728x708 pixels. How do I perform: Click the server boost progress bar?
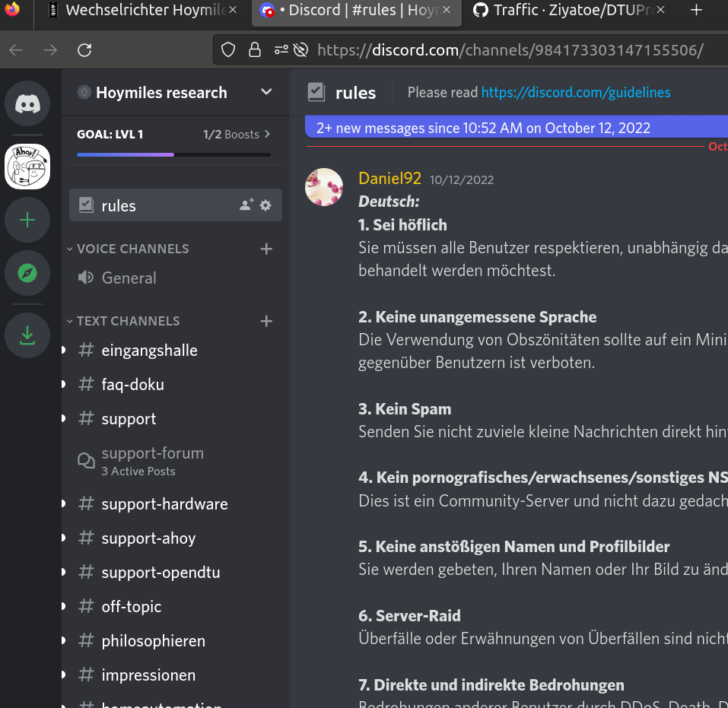(173, 154)
